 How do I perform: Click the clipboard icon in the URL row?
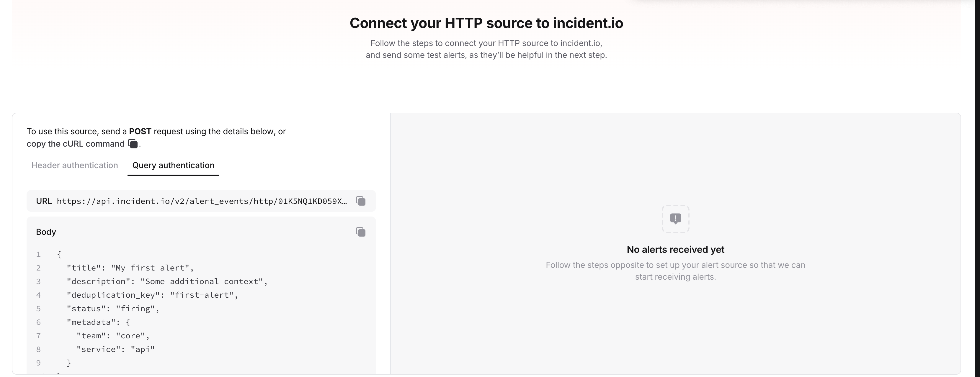click(360, 201)
